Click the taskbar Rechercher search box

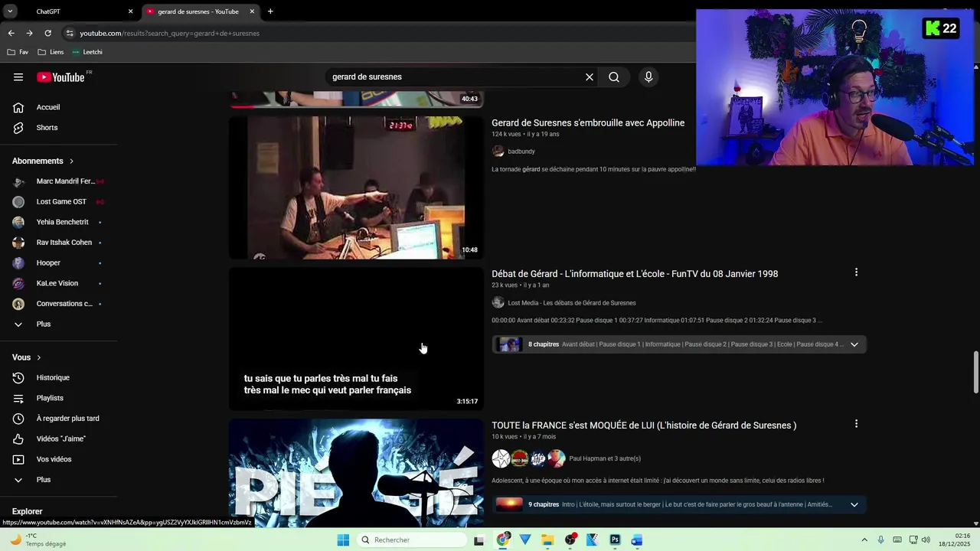coord(412,540)
